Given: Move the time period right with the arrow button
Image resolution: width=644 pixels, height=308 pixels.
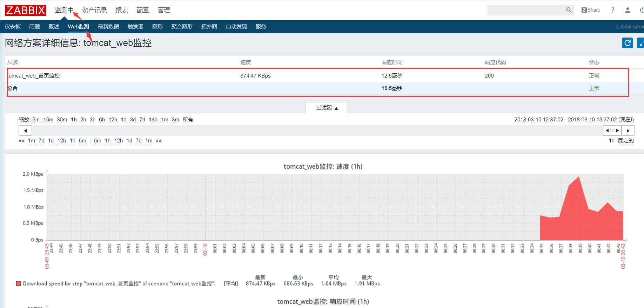Looking at the screenshot, I should tap(628, 130).
